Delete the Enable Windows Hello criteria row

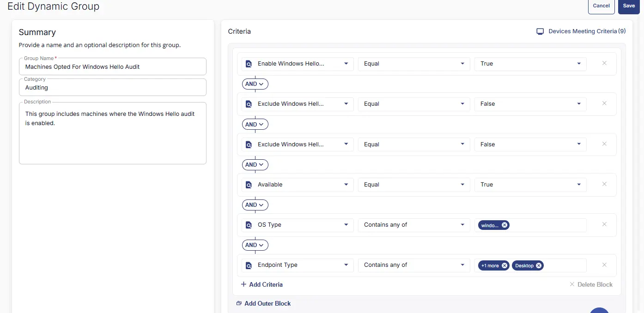click(604, 63)
